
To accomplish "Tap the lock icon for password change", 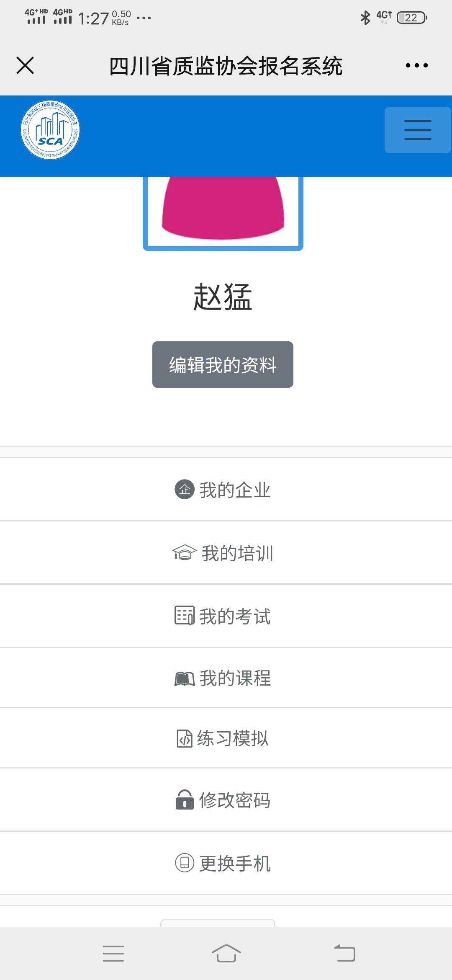I will tap(185, 799).
